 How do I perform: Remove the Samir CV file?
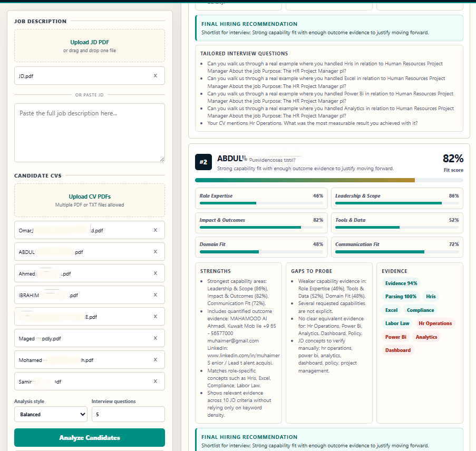(x=155, y=381)
